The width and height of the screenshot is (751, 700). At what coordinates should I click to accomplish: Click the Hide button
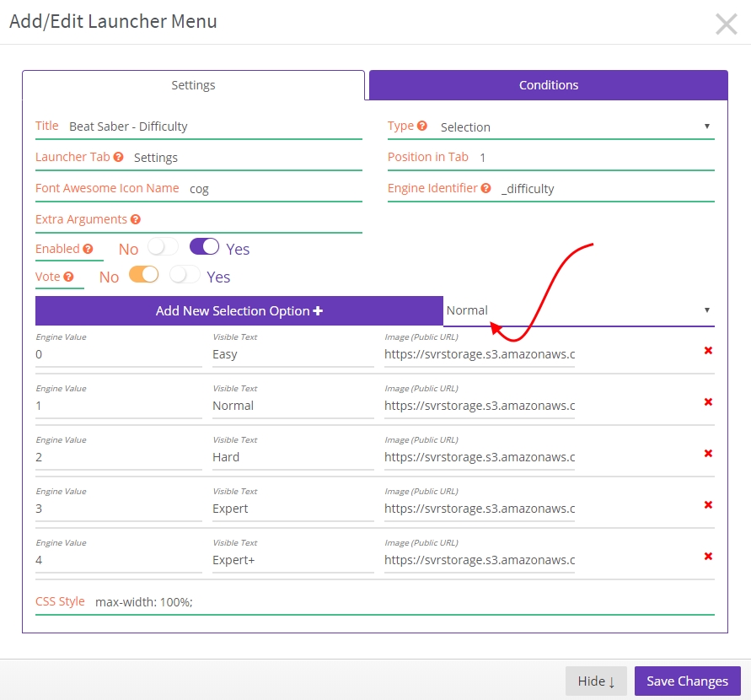click(596, 681)
